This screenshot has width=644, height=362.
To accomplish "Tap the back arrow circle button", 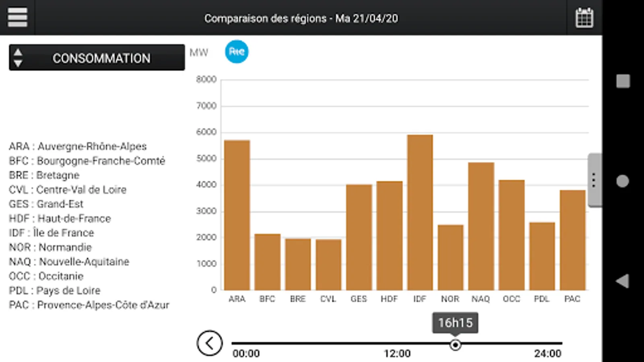I will [x=209, y=343].
